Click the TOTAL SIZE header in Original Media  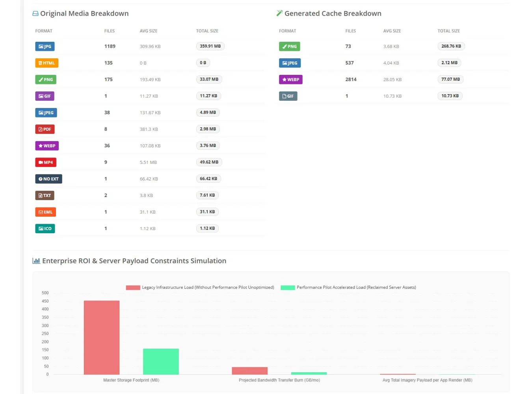(x=207, y=31)
